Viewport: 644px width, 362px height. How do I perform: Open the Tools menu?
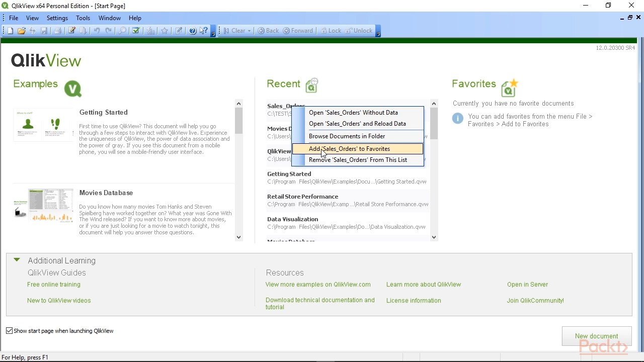coord(83,18)
